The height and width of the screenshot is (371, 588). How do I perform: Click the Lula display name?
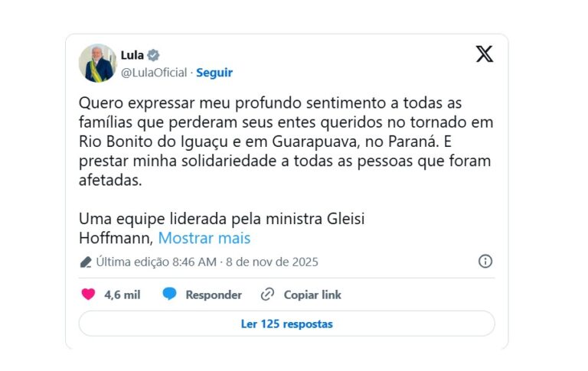pos(132,55)
